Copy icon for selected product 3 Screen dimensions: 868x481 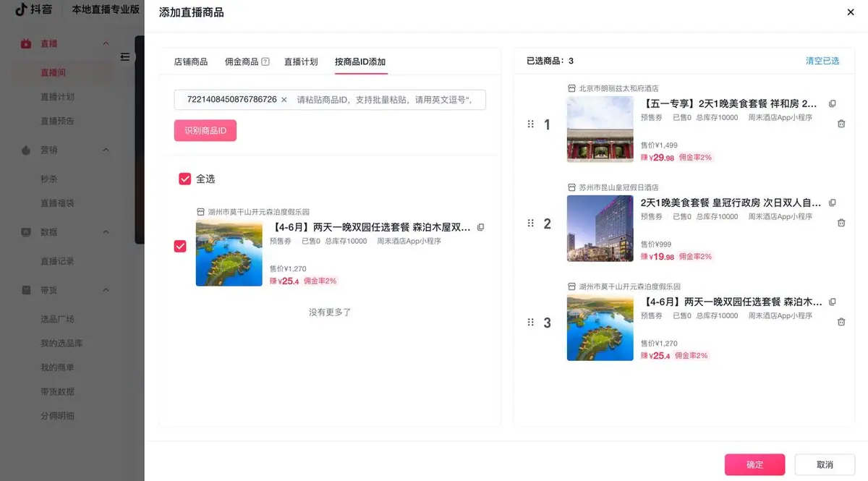[x=832, y=302]
